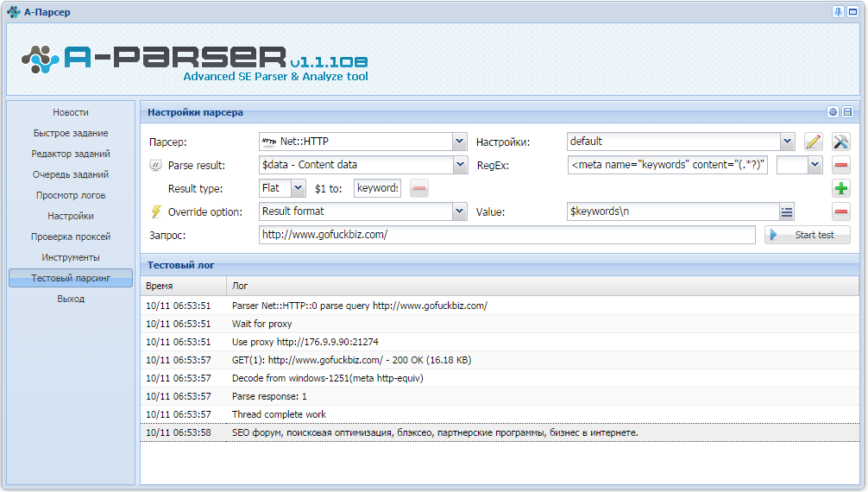Click the Настройки парсера panel title
868x492 pixels.
click(x=195, y=112)
